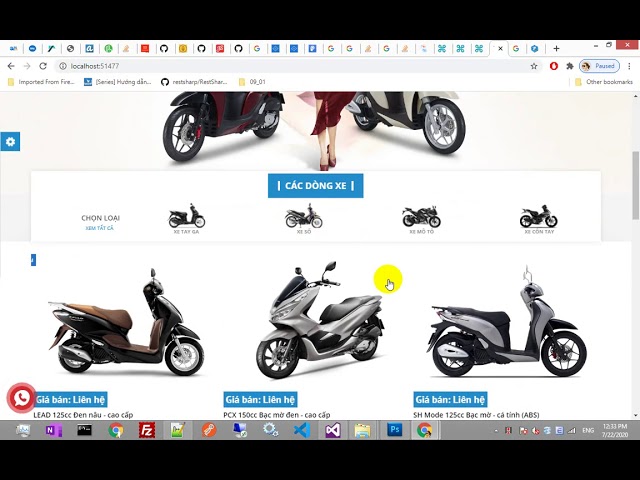Switch to the first browser tab
Image resolution: width=640 pixels, height=480 pixels.
pyautogui.click(x=13, y=49)
